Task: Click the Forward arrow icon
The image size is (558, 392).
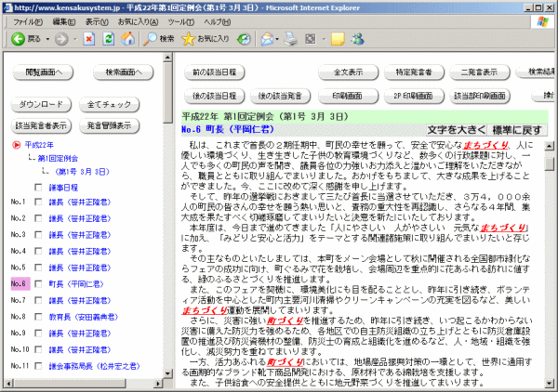Action: 61,39
